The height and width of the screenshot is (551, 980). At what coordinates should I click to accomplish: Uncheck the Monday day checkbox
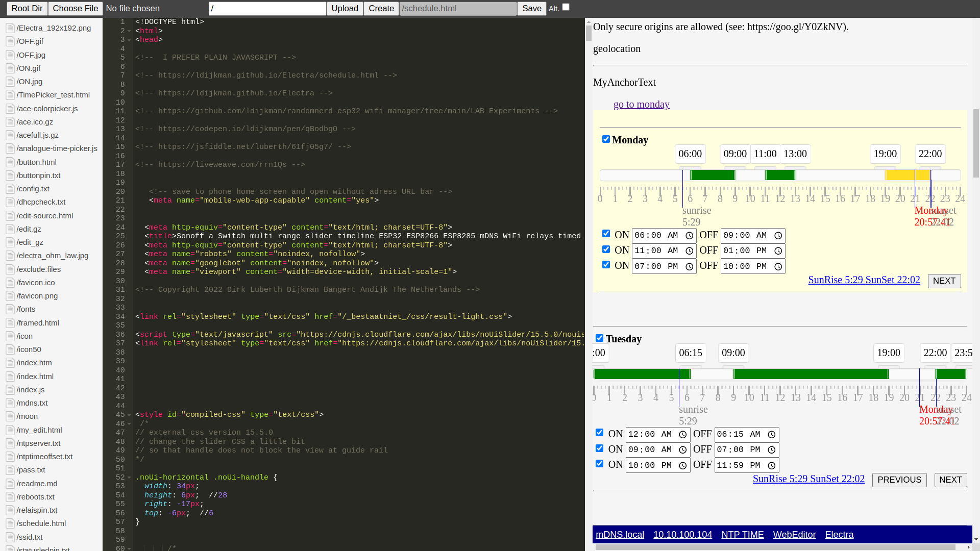[606, 139]
